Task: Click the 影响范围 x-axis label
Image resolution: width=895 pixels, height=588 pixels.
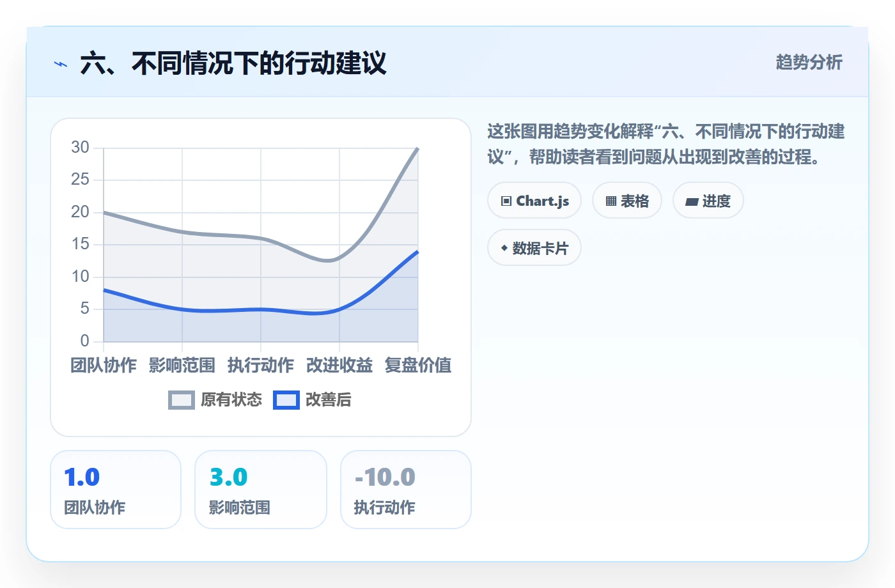Action: [x=182, y=366]
